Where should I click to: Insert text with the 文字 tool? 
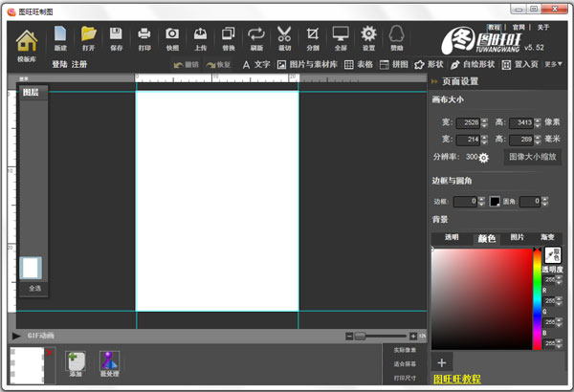click(256, 65)
